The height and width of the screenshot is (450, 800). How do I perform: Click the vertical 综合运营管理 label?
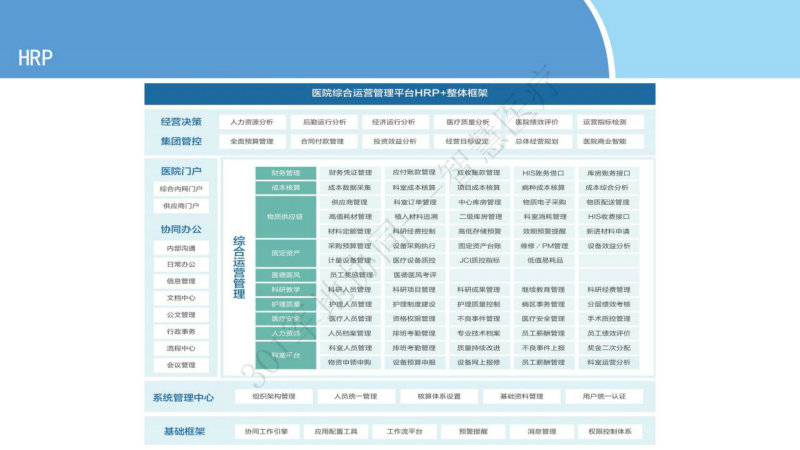pyautogui.click(x=239, y=267)
